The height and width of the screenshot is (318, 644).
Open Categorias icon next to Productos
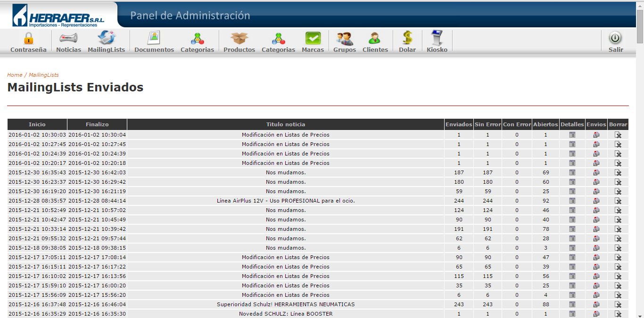(278, 38)
